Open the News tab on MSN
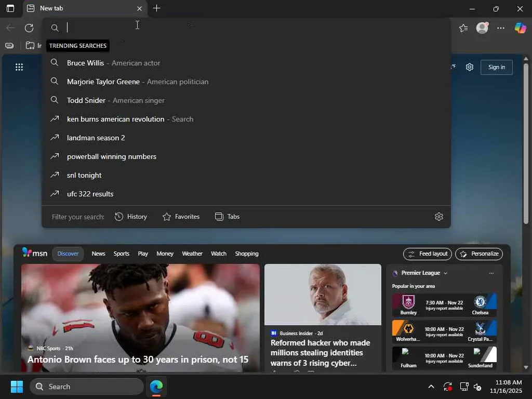Screen dimensions: 532x399 coord(98,254)
